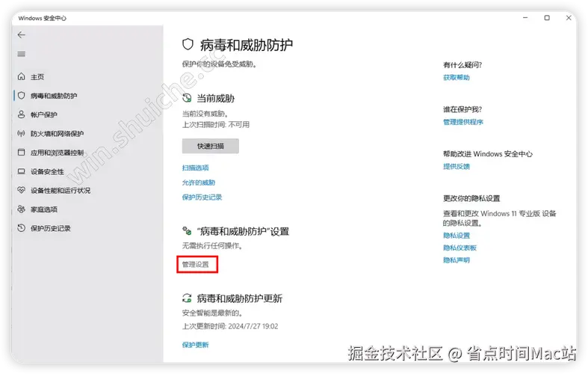Start a scan with 快速扫描 button

tap(211, 146)
